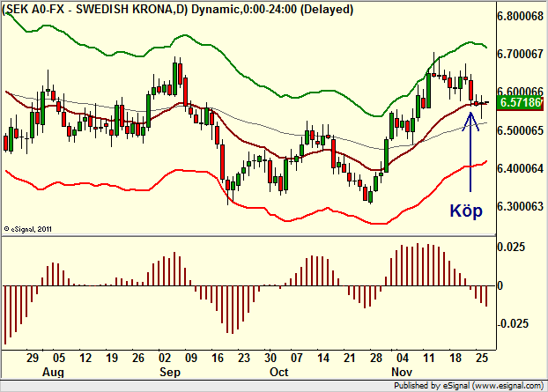Click the Sep month label on time axis
This screenshot has height=392, width=548.
[170, 372]
